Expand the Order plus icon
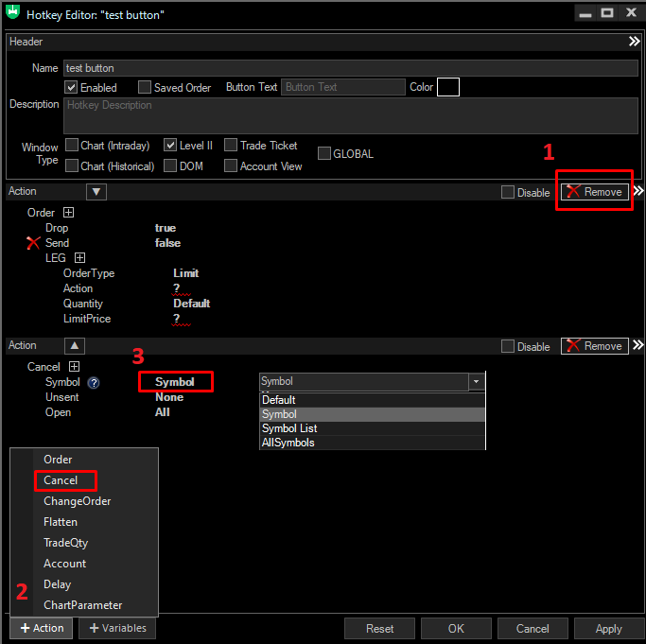This screenshot has width=646, height=644. tap(68, 213)
